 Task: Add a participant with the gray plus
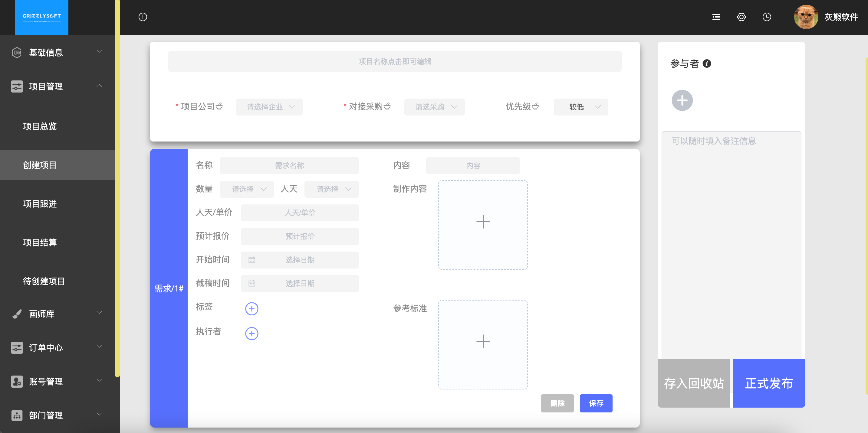(x=682, y=100)
